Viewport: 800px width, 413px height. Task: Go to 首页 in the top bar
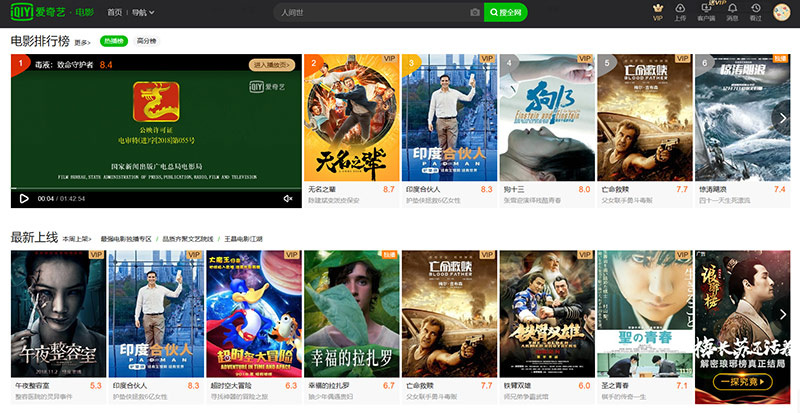pos(114,12)
